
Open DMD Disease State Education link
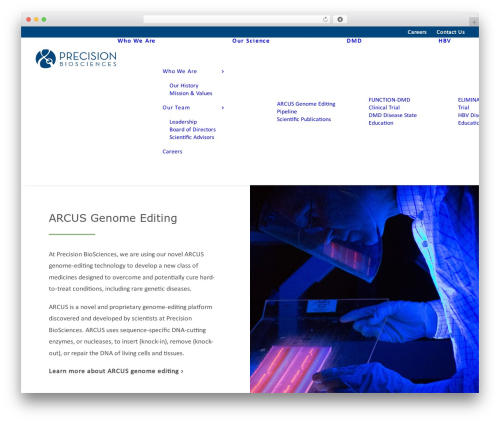(393, 119)
